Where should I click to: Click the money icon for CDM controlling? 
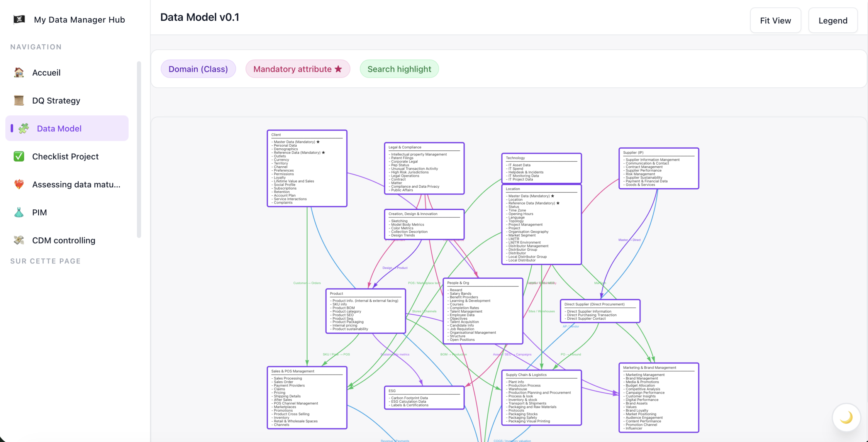tap(19, 240)
